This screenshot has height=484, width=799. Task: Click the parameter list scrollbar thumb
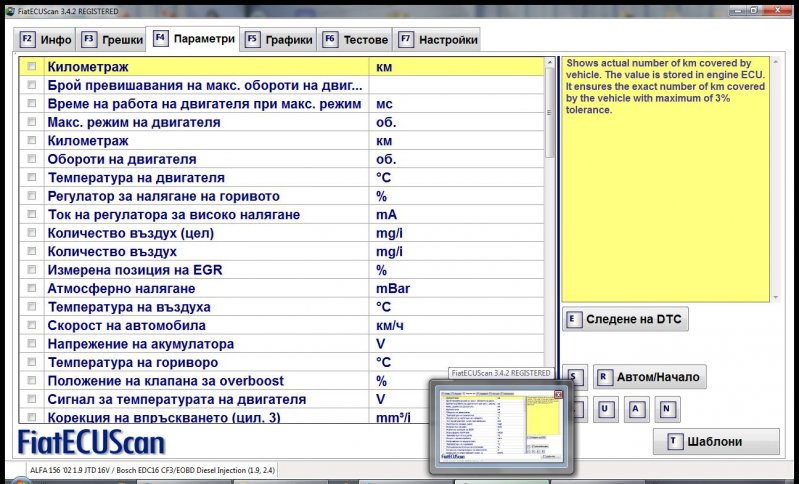(551, 112)
